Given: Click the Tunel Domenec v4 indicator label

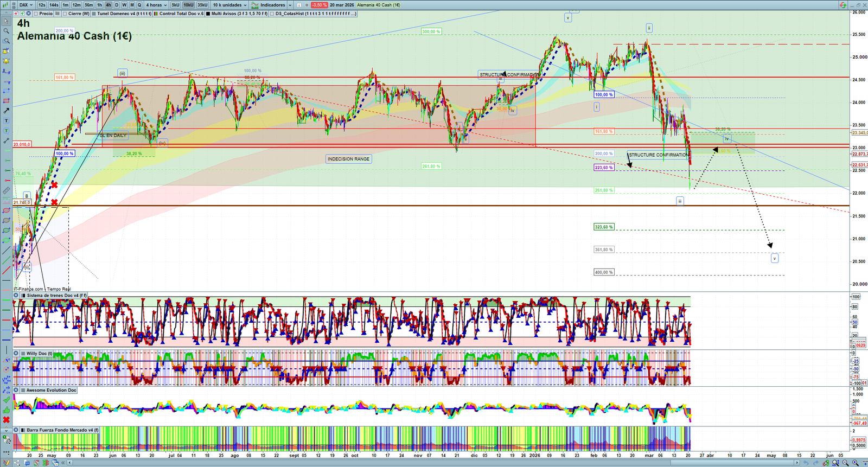Looking at the screenshot, I should (x=124, y=14).
